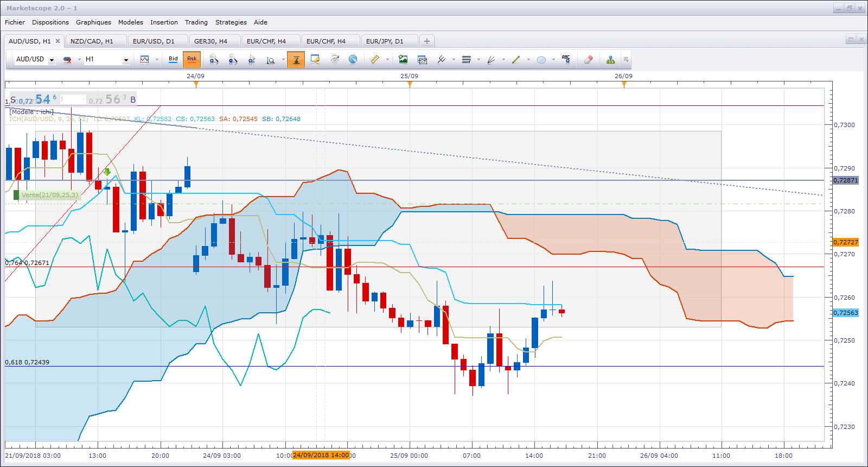Expand the pitchfork tool dropdown arrow
This screenshot has width=868, height=467.
(x=454, y=60)
